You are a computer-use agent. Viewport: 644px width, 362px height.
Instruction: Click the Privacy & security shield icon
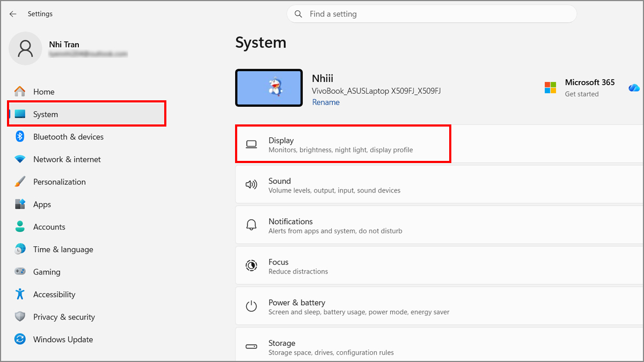20,317
